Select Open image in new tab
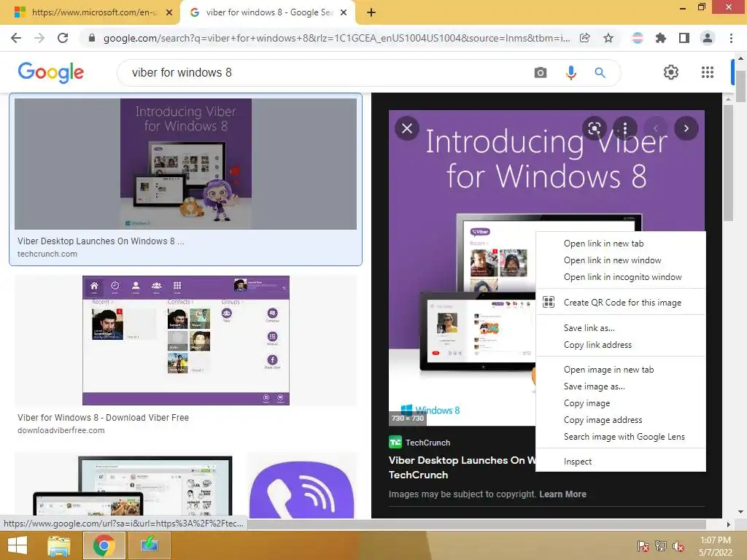This screenshot has height=560, width=747. [x=620, y=370]
